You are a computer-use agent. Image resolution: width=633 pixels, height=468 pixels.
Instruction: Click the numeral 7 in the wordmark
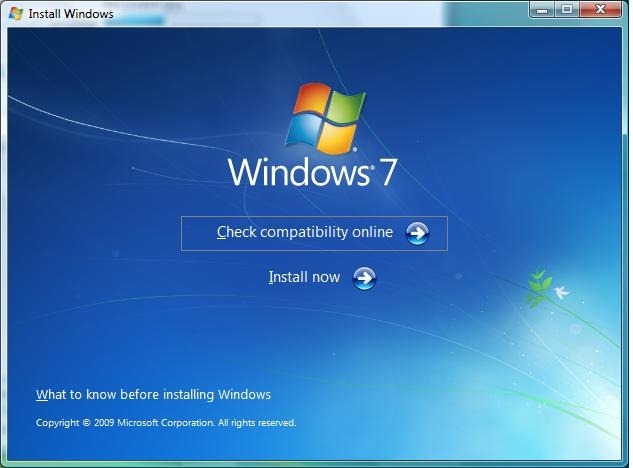tap(387, 171)
